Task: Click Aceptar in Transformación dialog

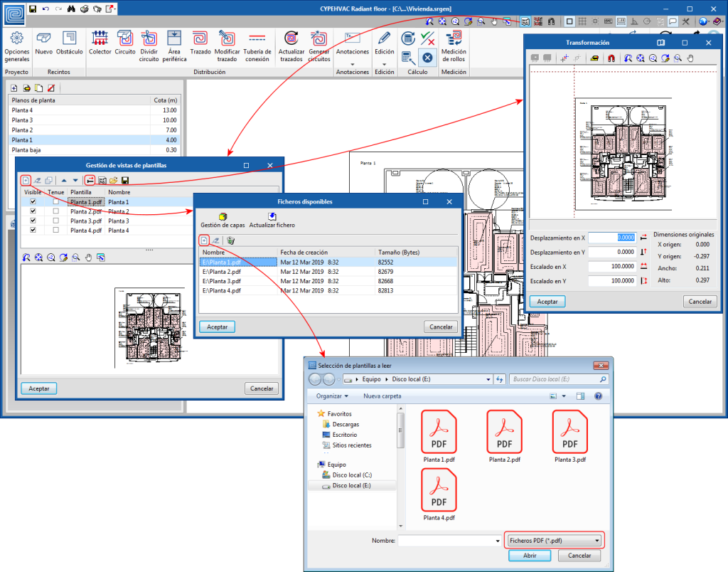Action: click(547, 302)
